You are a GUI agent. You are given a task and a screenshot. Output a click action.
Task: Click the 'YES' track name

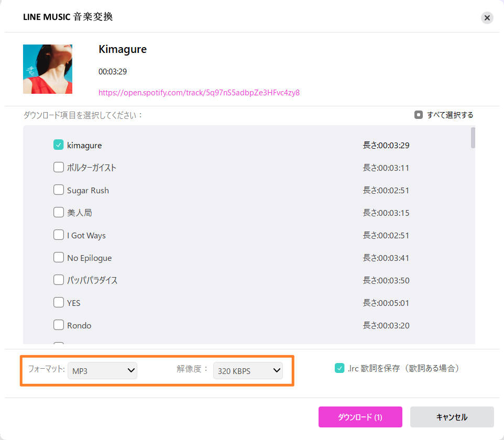(73, 303)
